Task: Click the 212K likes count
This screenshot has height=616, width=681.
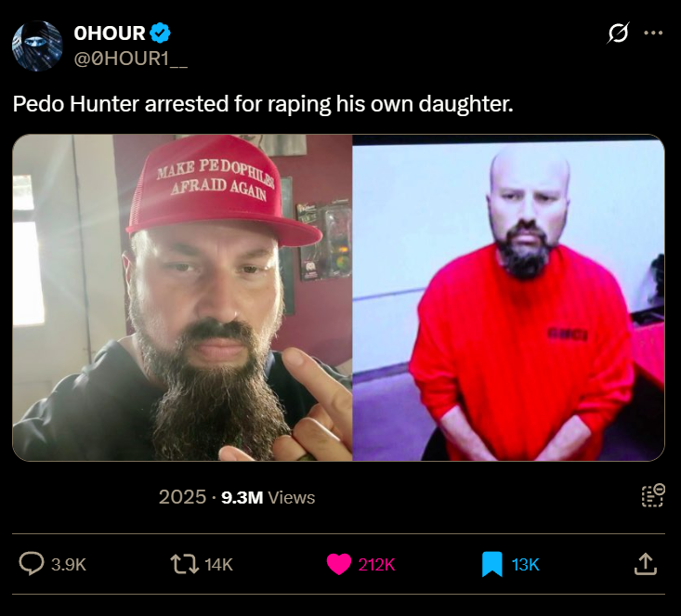Action: [x=376, y=564]
